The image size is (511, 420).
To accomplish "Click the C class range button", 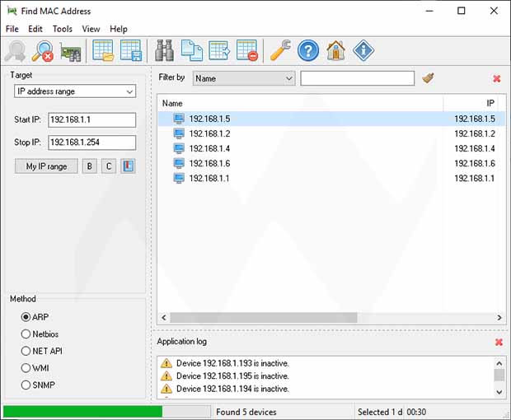I will pos(109,166).
